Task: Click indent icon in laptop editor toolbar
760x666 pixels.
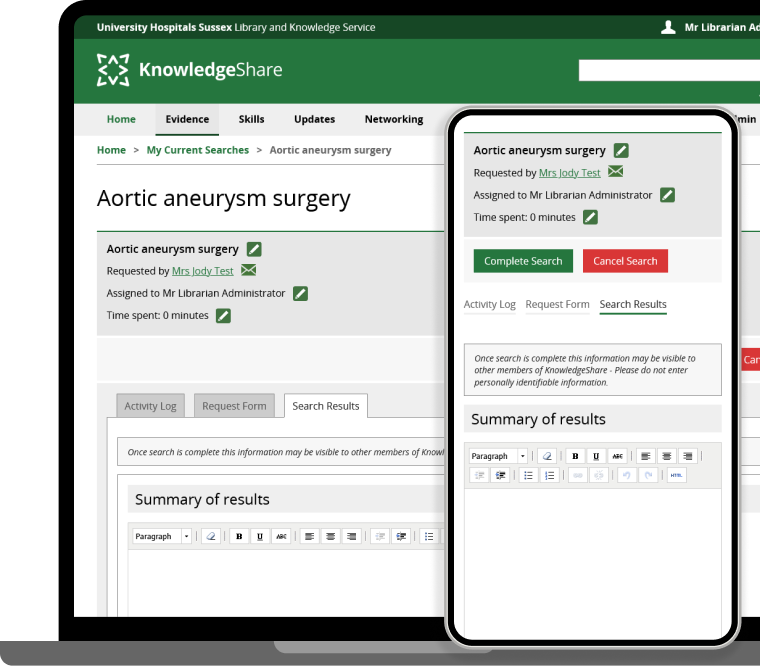Action: 401,537
